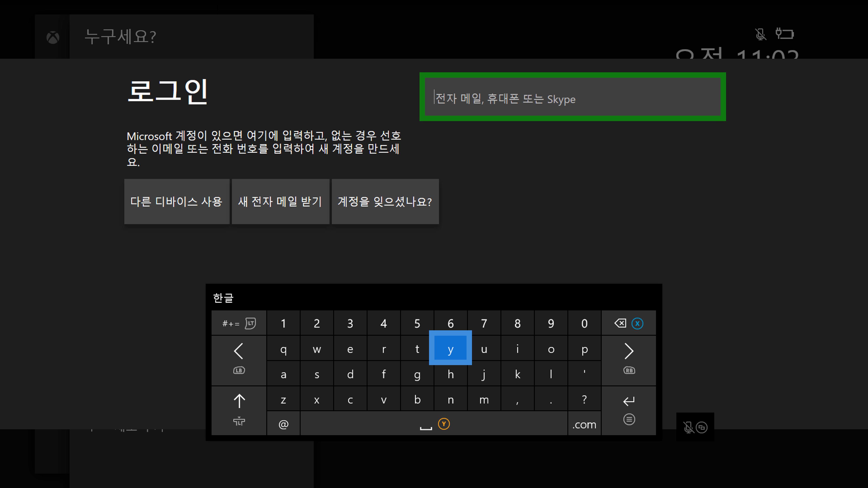Click the email, phone or Skype input field

pyautogui.click(x=573, y=97)
